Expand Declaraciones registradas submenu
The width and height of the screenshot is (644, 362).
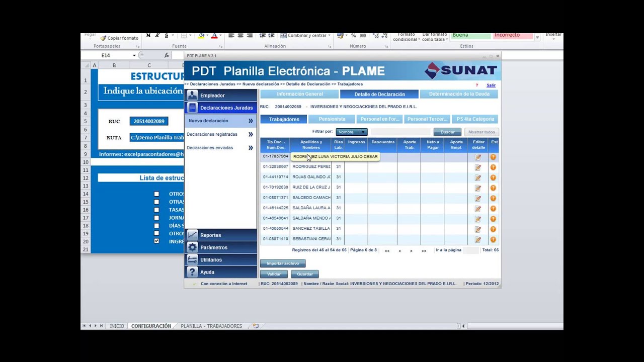click(251, 134)
